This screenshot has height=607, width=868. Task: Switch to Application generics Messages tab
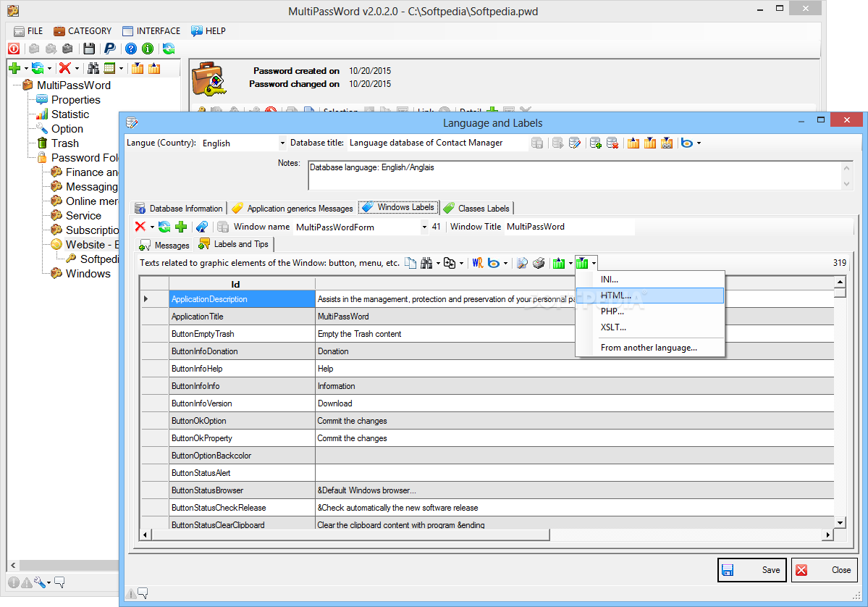(x=293, y=208)
